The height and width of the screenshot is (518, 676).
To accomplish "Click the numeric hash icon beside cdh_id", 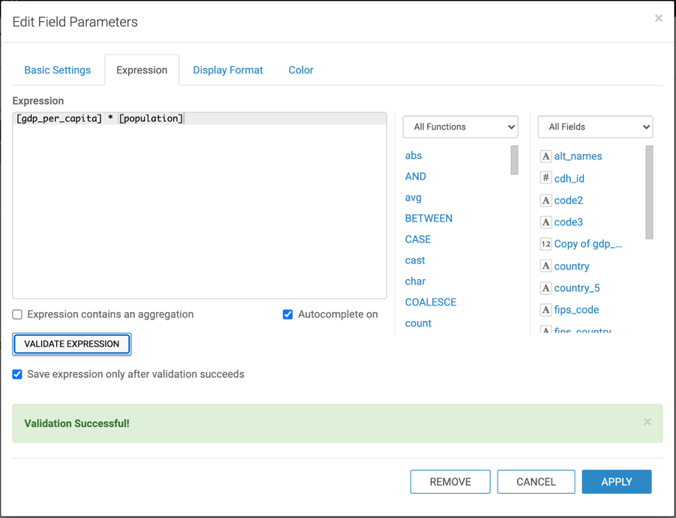I will pyautogui.click(x=545, y=178).
